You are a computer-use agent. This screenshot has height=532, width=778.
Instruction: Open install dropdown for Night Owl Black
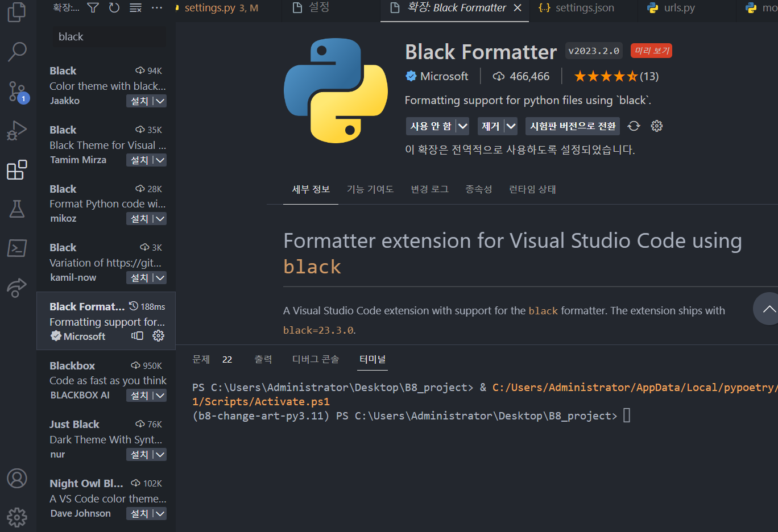coord(160,514)
